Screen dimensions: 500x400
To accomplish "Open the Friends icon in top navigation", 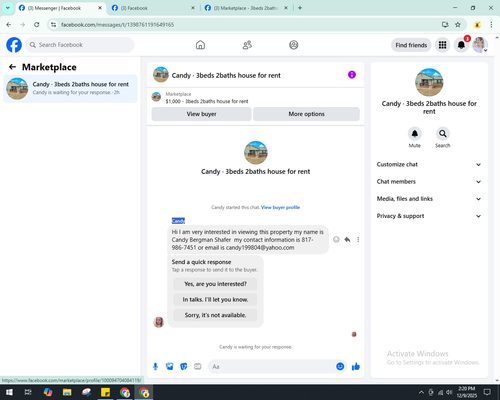I will tap(247, 45).
